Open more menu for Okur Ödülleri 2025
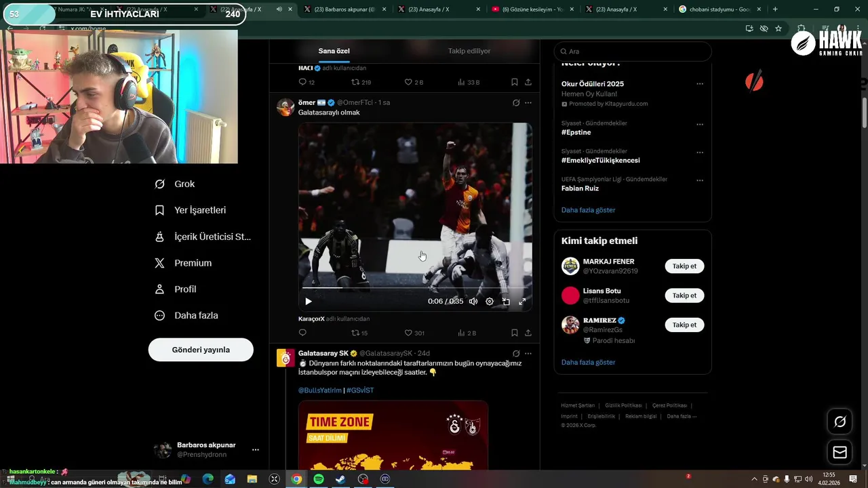This screenshot has width=868, height=488. click(700, 84)
